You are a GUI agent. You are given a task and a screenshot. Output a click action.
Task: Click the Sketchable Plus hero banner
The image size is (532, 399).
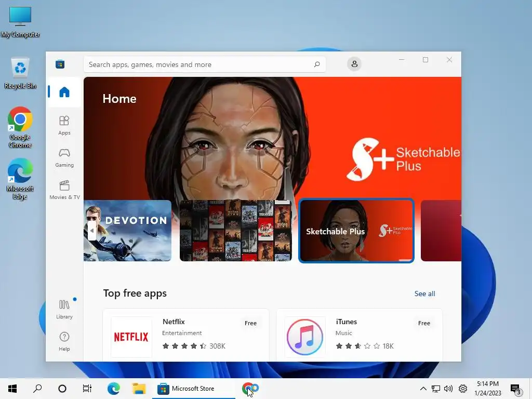(x=272, y=138)
